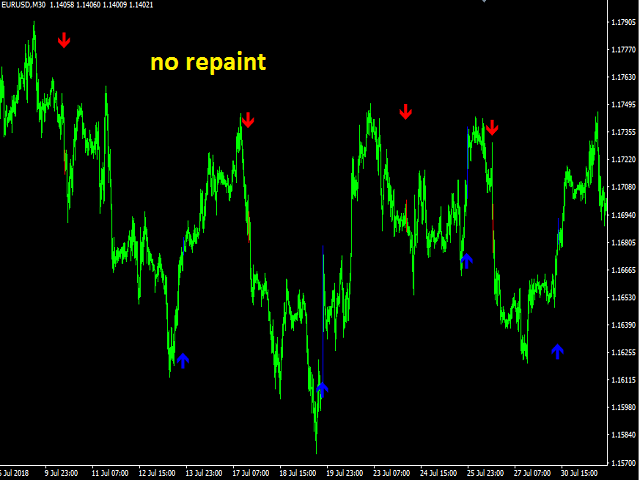Click the 12 Jul 15:00 time label
The width and height of the screenshot is (640, 480).
tap(157, 473)
